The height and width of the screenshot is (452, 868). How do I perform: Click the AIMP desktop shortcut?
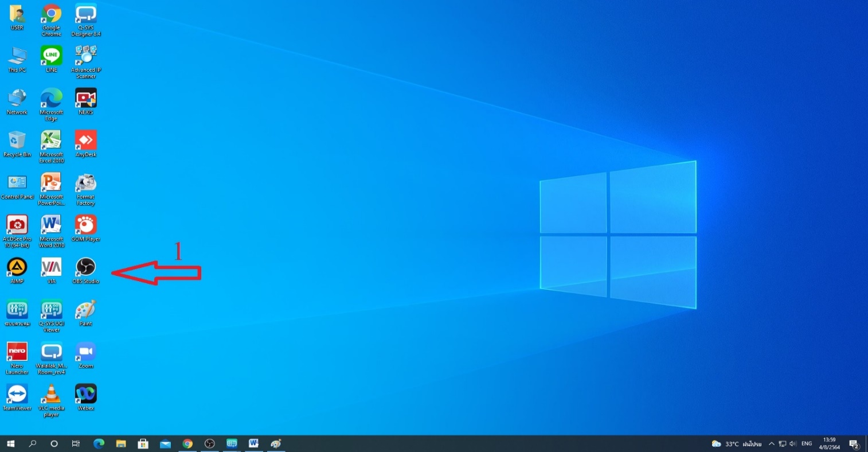tap(17, 271)
